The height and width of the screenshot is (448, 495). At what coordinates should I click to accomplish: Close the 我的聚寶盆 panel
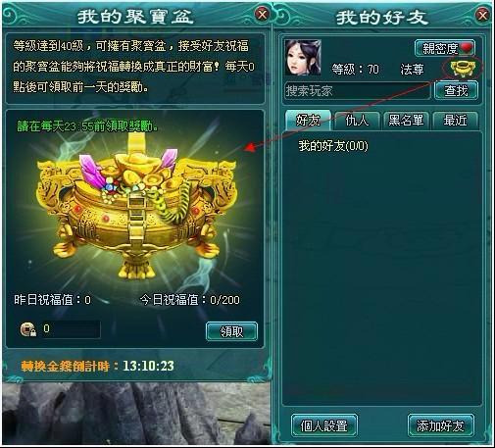click(263, 14)
